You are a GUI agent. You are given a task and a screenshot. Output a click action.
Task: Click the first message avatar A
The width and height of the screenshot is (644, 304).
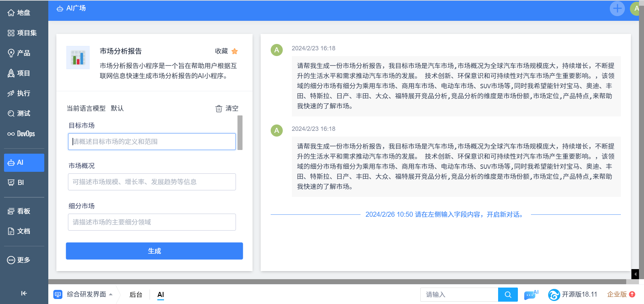277,50
